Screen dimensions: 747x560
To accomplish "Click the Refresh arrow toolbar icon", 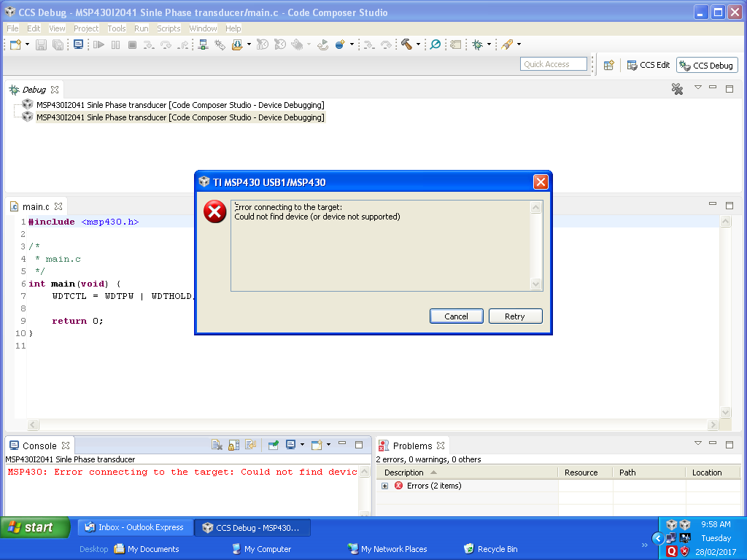I will pos(323,44).
